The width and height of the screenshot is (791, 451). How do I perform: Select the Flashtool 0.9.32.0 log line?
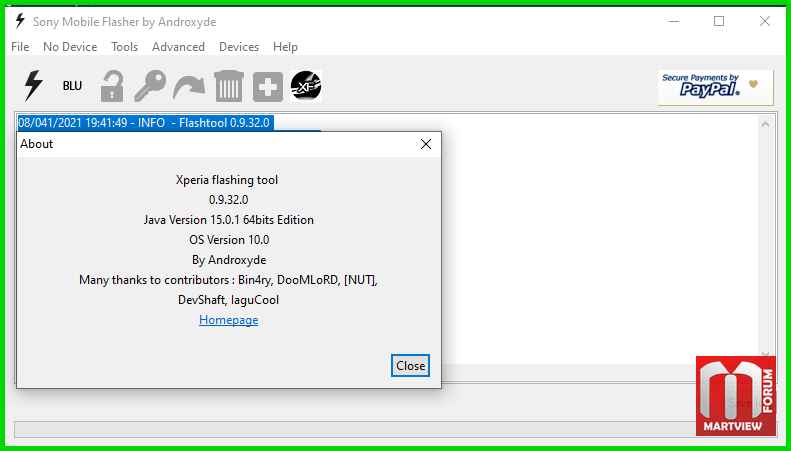(144, 123)
